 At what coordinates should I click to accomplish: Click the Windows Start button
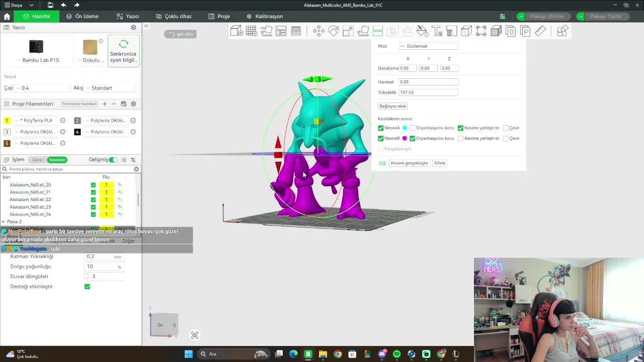tap(189, 354)
